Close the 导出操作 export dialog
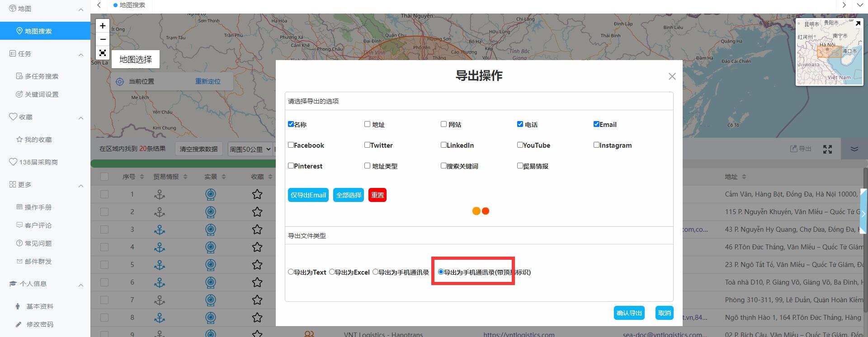The image size is (868, 337). pos(672,76)
